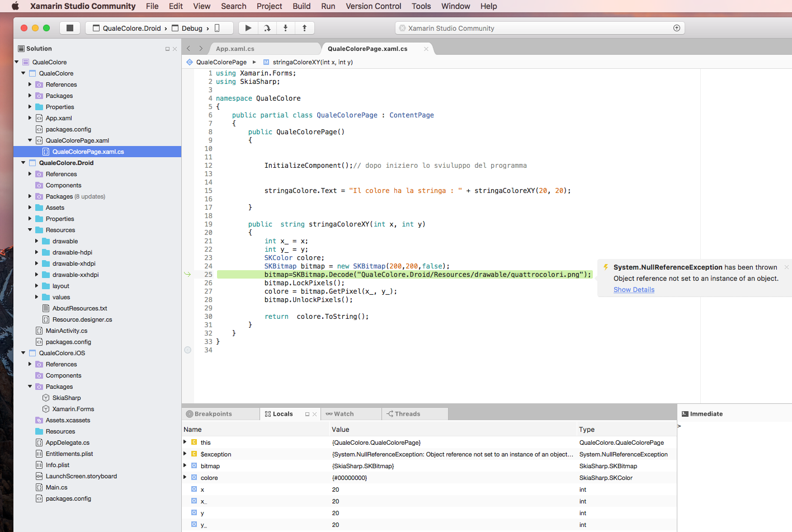Screen dimensions: 792x532
Task: Navigate back with the editor left arrow
Action: [x=188, y=49]
